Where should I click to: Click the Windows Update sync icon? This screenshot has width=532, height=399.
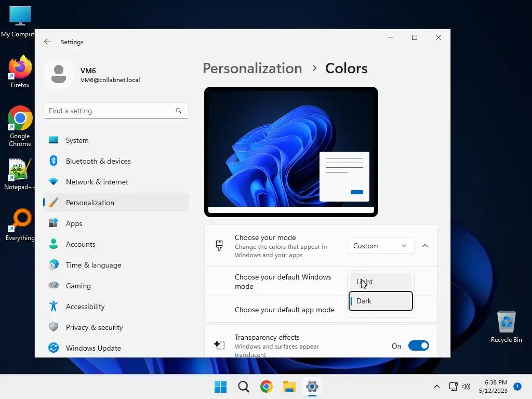[54, 348]
